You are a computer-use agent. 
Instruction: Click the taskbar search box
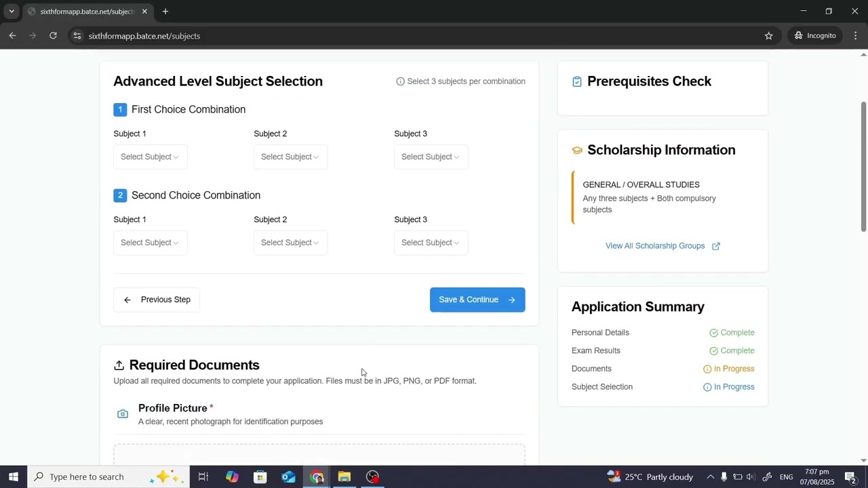point(108,476)
